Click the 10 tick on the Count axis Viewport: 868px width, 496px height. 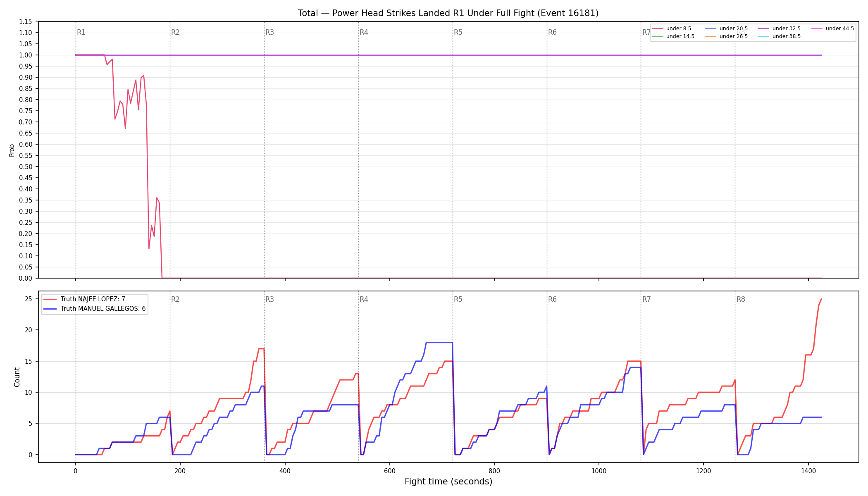[29, 392]
